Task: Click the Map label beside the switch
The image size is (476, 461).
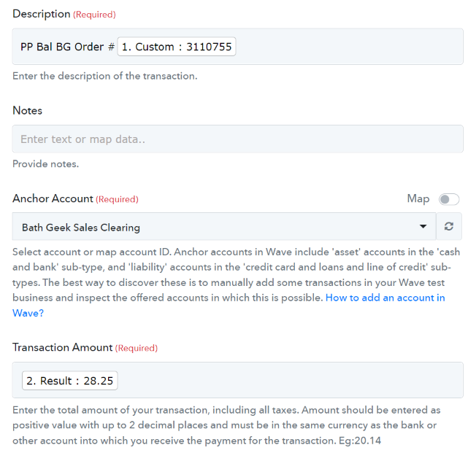Action: tap(418, 198)
